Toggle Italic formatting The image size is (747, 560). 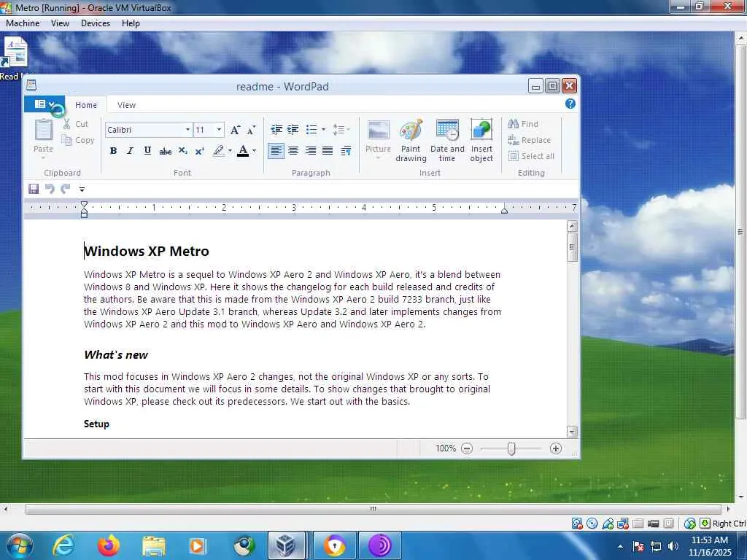tap(130, 151)
